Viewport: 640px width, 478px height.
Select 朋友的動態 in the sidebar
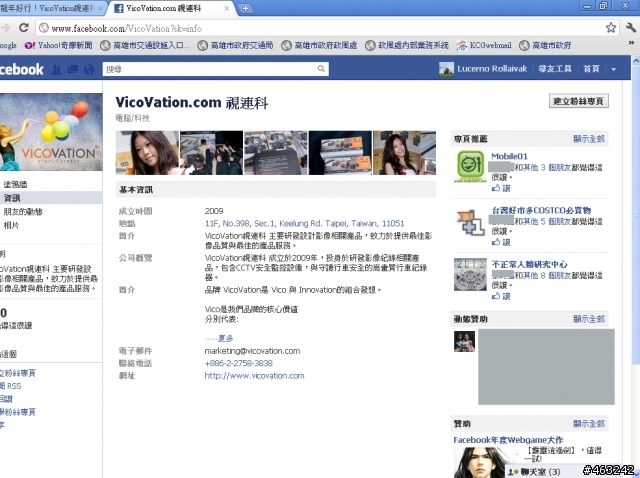[x=23, y=211]
